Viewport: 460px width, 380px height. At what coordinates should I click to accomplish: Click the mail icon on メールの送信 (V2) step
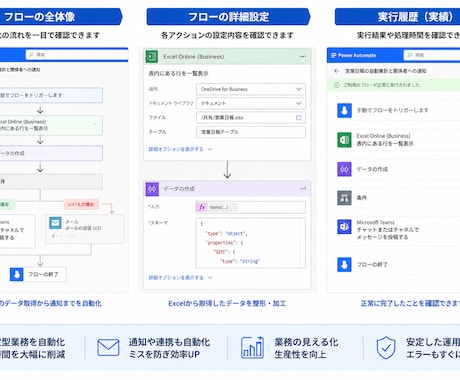tap(55, 223)
